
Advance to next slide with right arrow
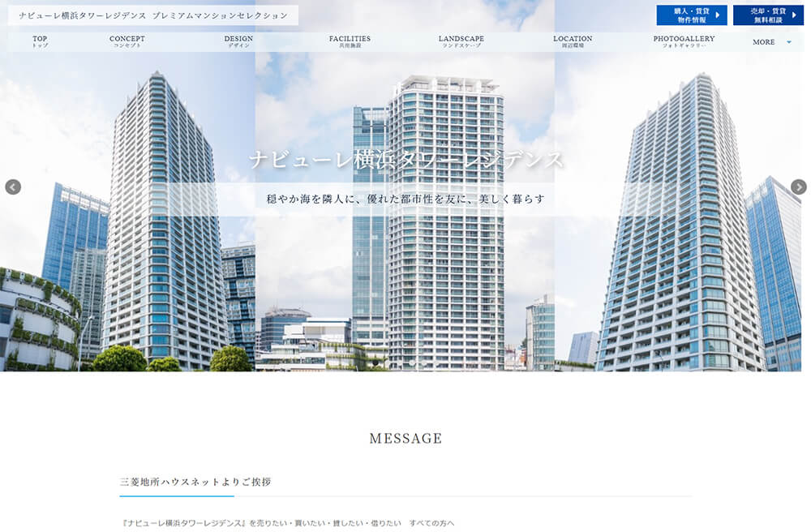(x=799, y=187)
